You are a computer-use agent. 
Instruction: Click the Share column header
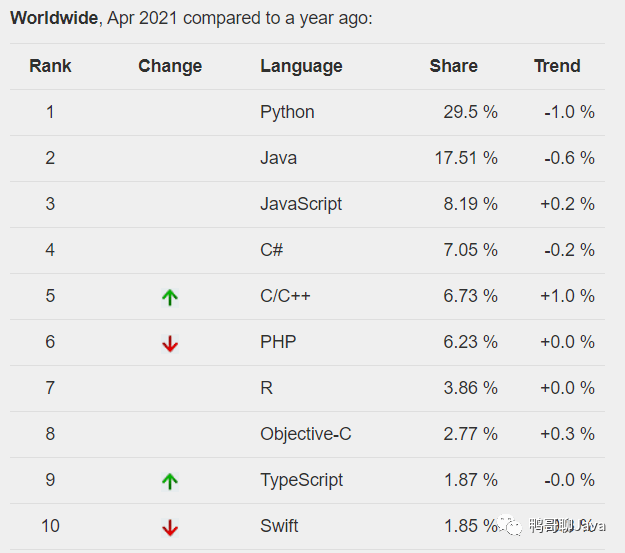click(453, 66)
